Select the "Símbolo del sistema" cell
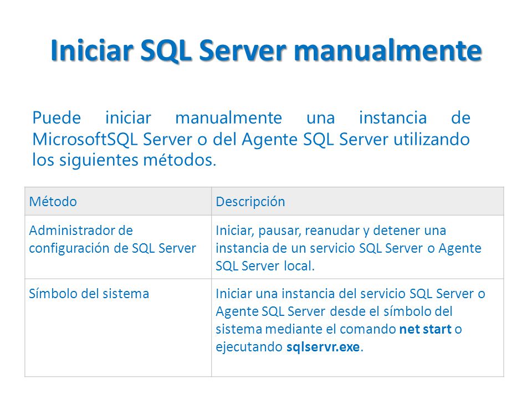The height and width of the screenshot is (399, 532). coord(118,328)
